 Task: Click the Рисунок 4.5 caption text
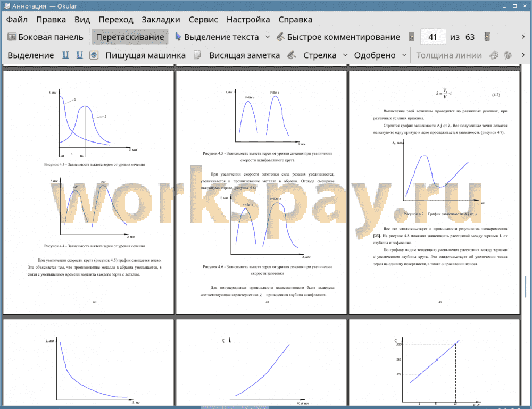pyautogui.click(x=268, y=156)
